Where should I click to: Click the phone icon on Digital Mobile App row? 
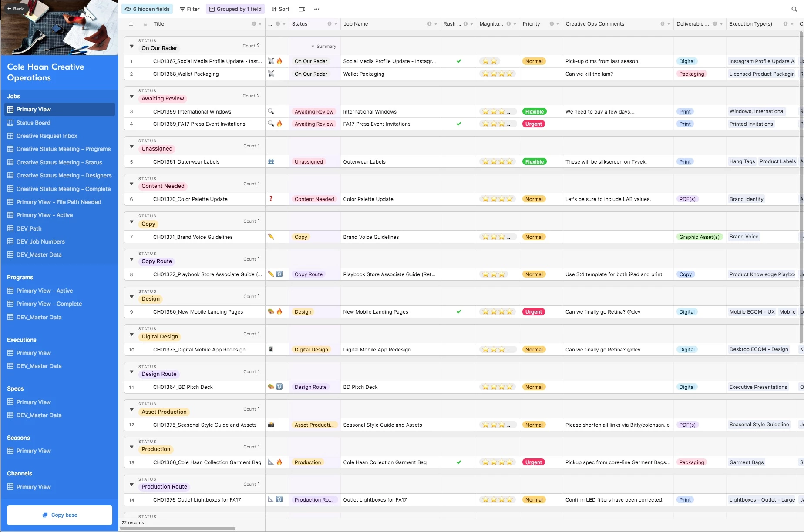click(271, 349)
